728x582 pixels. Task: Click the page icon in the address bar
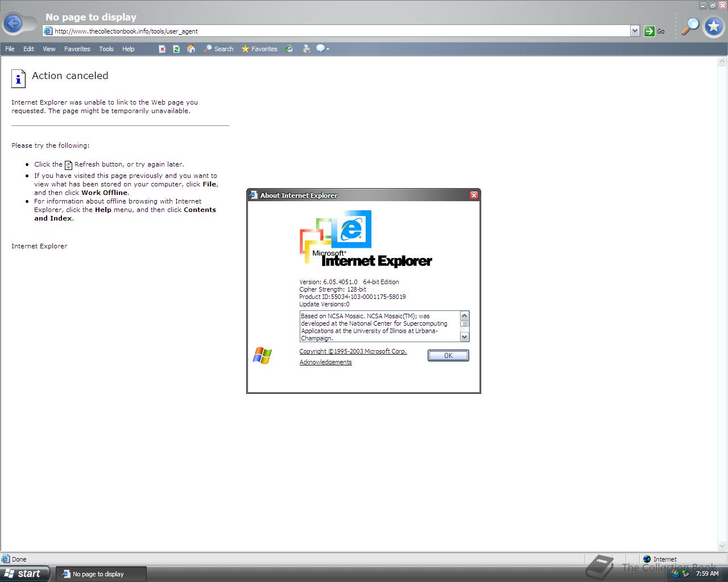[49, 31]
